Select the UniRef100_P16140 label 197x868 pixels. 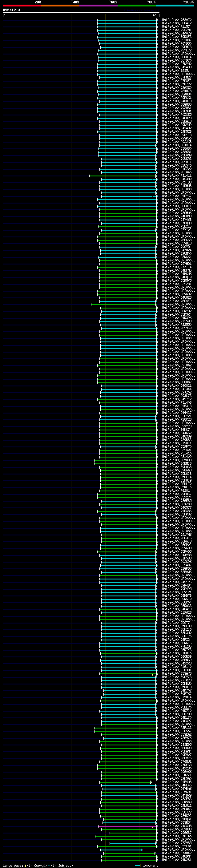point(177,667)
